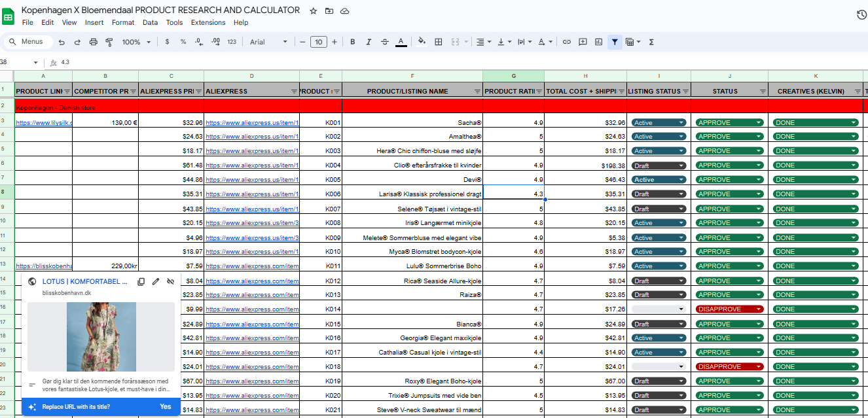Open the AliExpress link for K008
868x418 pixels.
(x=252, y=223)
